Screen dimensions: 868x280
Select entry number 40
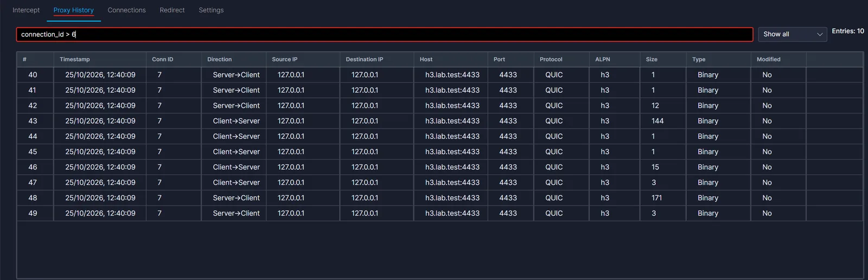click(439, 75)
